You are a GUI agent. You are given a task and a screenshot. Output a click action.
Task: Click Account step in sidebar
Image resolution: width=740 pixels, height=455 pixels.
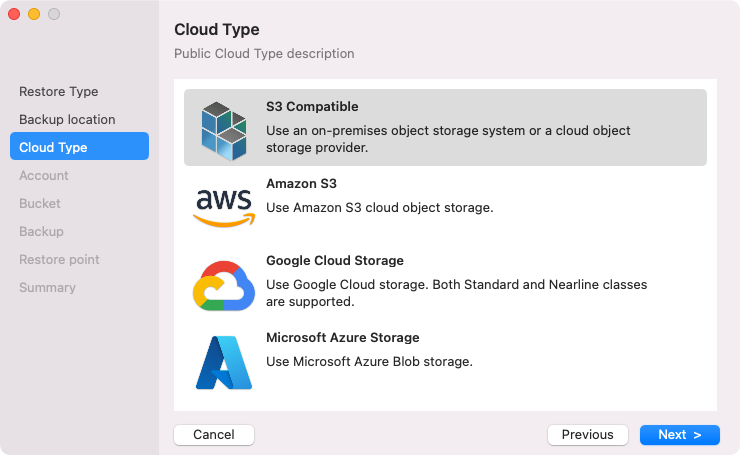(x=43, y=176)
